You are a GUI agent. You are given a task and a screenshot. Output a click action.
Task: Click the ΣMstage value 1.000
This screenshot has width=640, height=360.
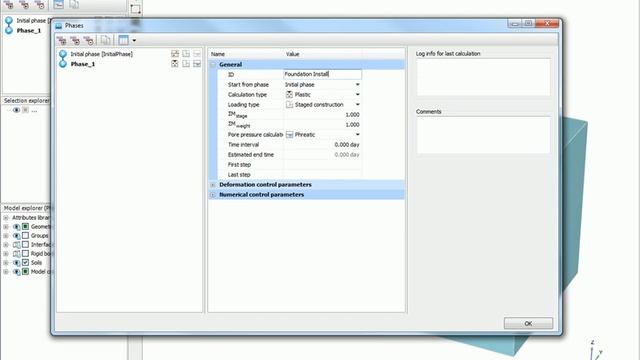[x=352, y=115]
